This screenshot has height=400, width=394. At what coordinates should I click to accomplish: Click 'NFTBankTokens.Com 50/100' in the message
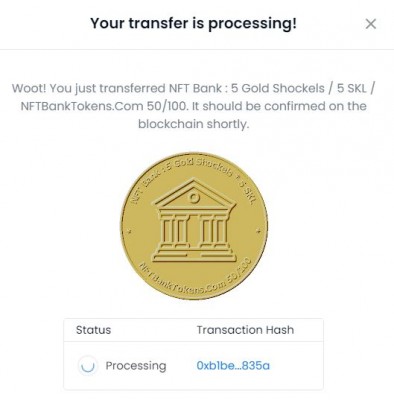(x=103, y=106)
